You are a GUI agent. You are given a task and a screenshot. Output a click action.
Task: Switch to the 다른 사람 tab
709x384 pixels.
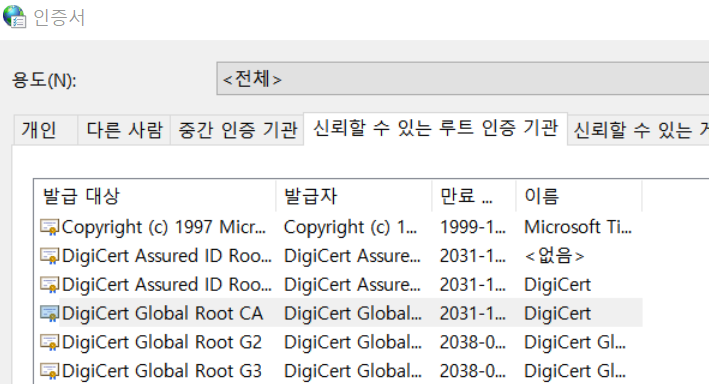(x=124, y=130)
